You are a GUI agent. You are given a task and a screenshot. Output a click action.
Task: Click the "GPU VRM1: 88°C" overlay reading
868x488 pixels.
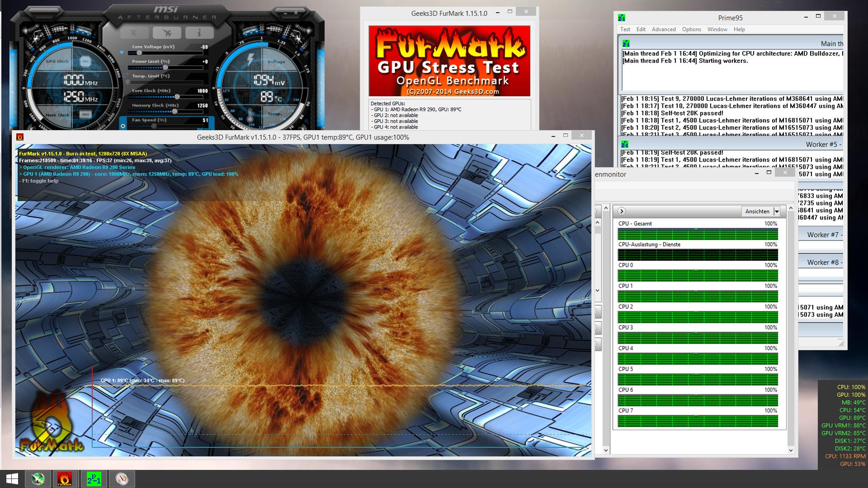(843, 426)
